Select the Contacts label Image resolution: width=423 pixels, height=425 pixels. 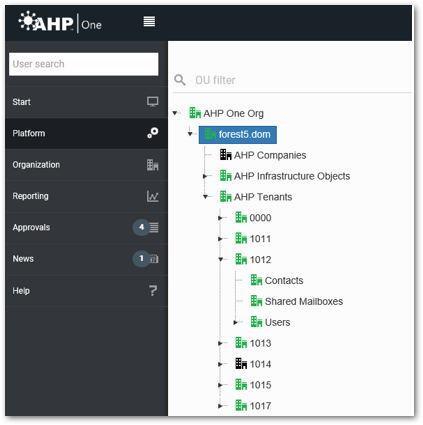pyautogui.click(x=284, y=281)
